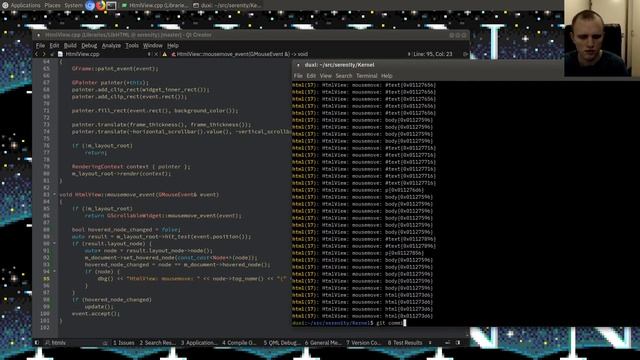Open Qt Creator Help menu
Screen dimensions: 640x360
click(173, 46)
